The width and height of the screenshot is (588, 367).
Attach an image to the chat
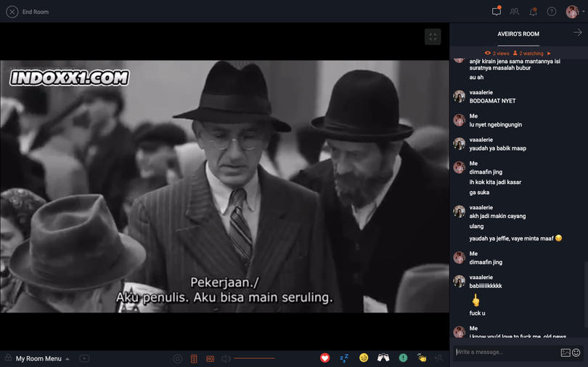[x=565, y=352]
